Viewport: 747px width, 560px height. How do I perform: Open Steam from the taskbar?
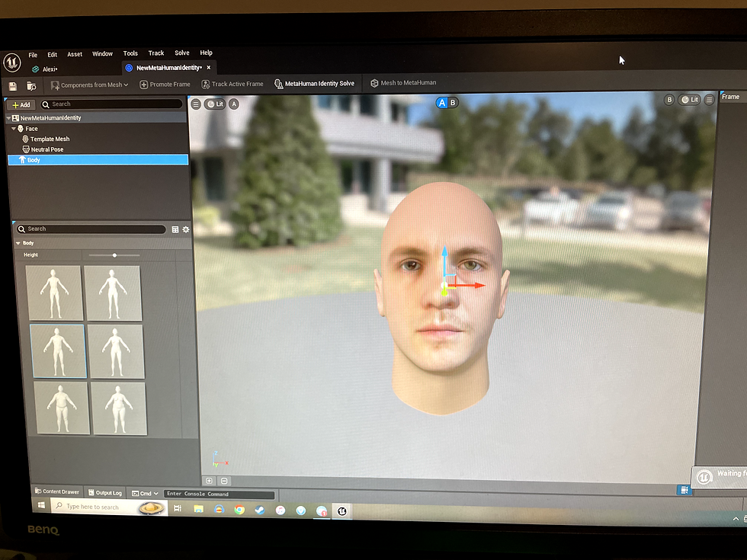(260, 510)
